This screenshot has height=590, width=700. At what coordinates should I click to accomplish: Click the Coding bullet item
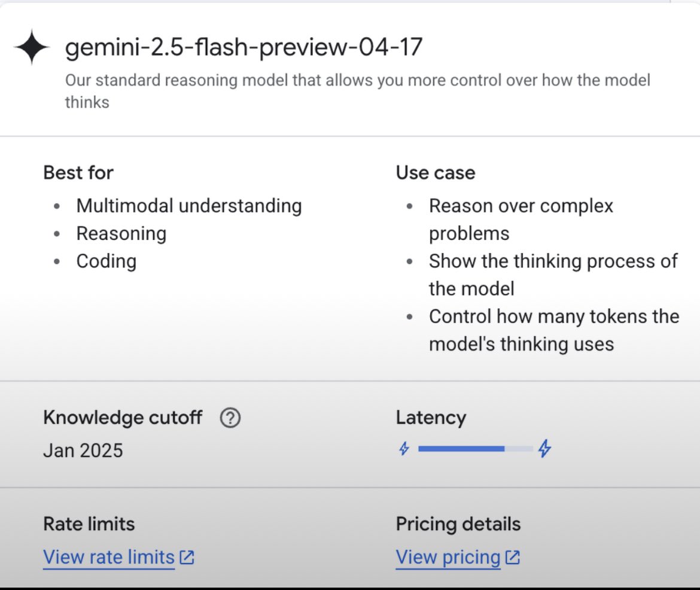tap(106, 261)
